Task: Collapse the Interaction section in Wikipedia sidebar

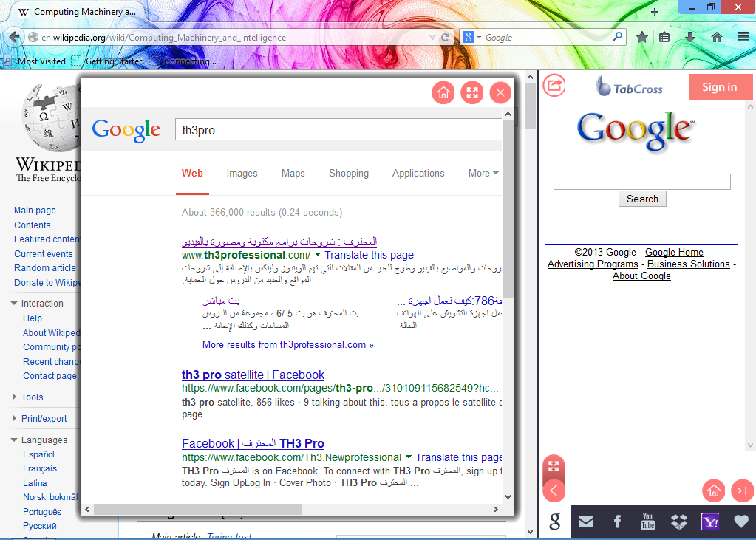Action: (x=15, y=304)
